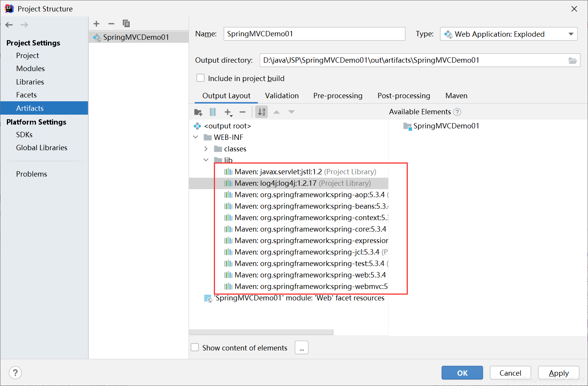Move selected element down
Viewport: 588px width, 386px height.
292,112
